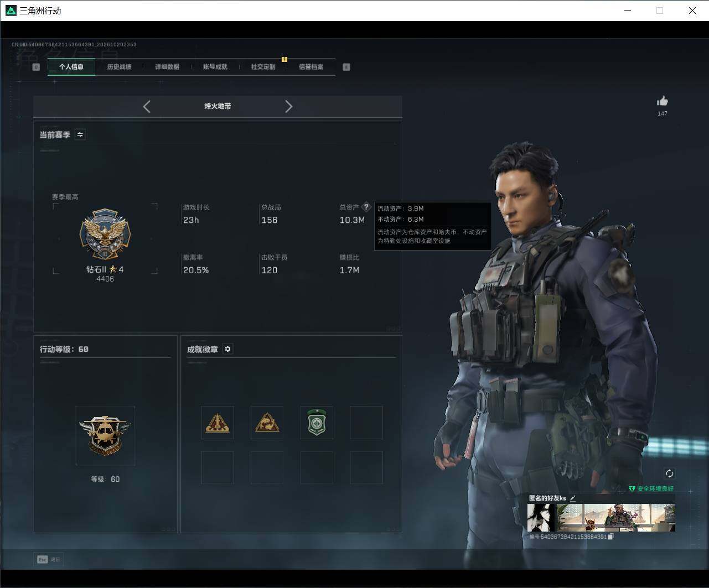
Task: Switch to the 账号成就 tab
Action: click(x=215, y=67)
